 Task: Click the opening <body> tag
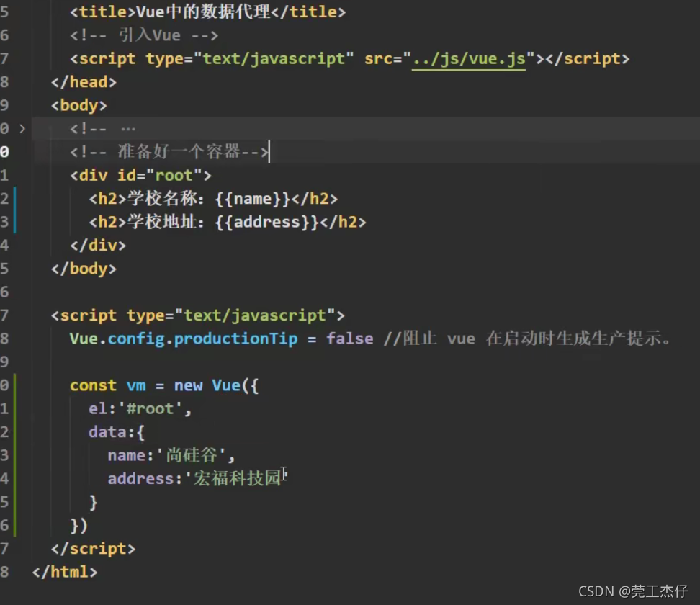click(79, 106)
